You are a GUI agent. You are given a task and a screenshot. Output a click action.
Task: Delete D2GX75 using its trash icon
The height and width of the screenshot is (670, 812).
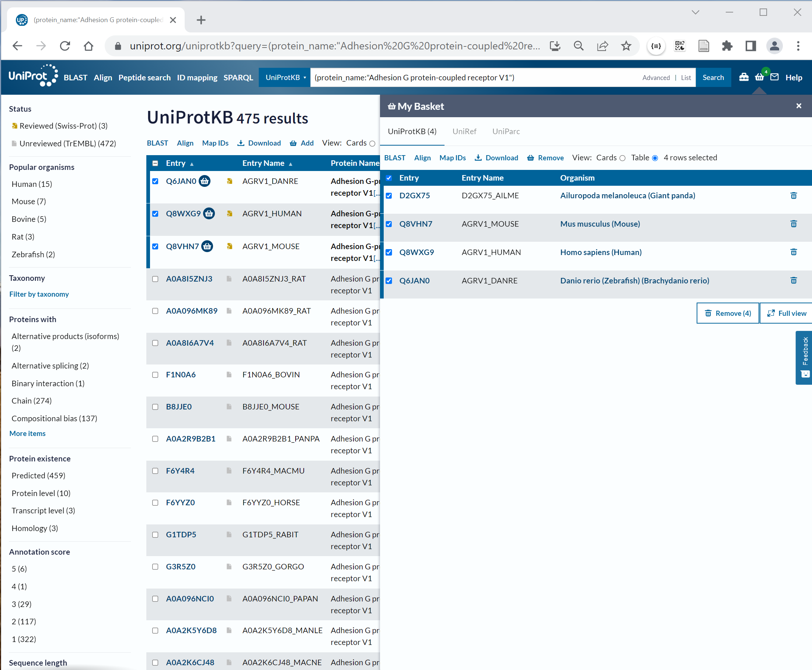[794, 195]
